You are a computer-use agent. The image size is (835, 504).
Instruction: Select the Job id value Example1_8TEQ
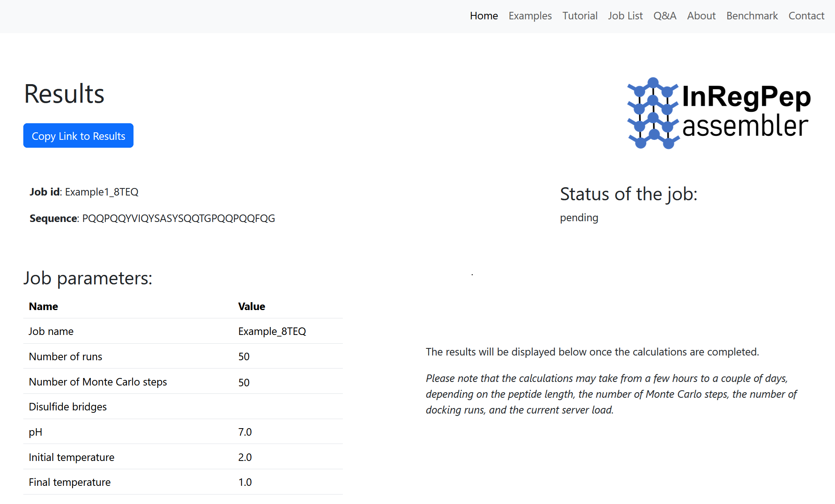coord(102,192)
